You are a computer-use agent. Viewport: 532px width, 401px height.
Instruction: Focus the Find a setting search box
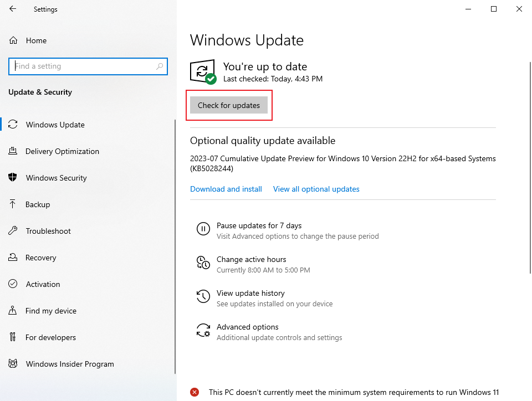[x=88, y=66]
